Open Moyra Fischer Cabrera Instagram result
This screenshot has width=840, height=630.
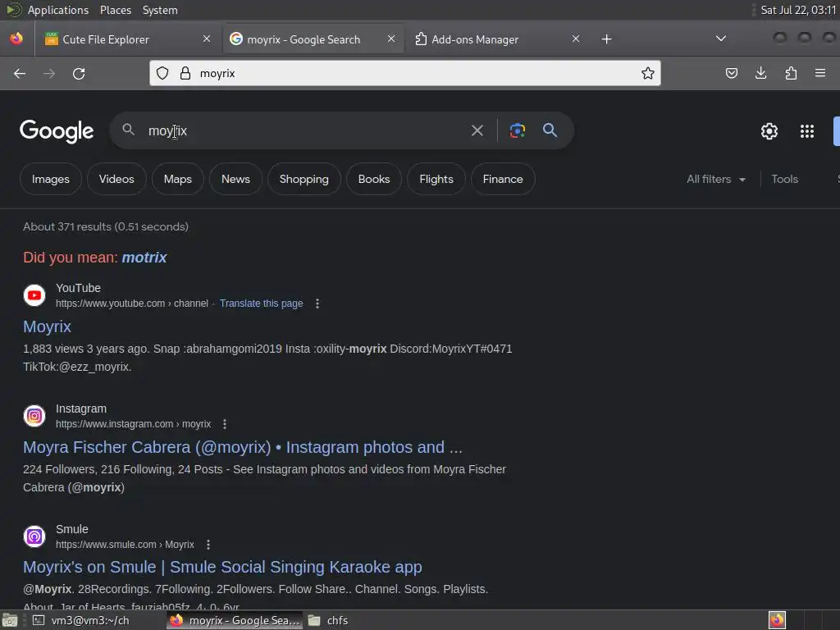(243, 447)
